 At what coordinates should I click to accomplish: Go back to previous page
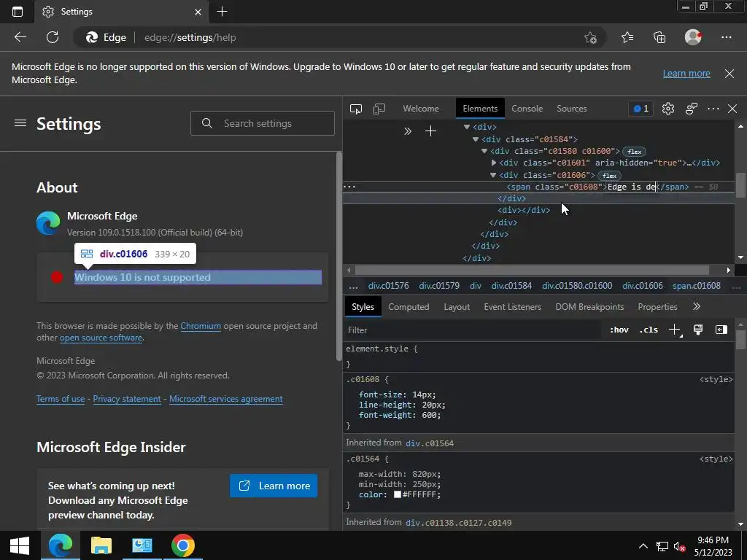point(20,37)
